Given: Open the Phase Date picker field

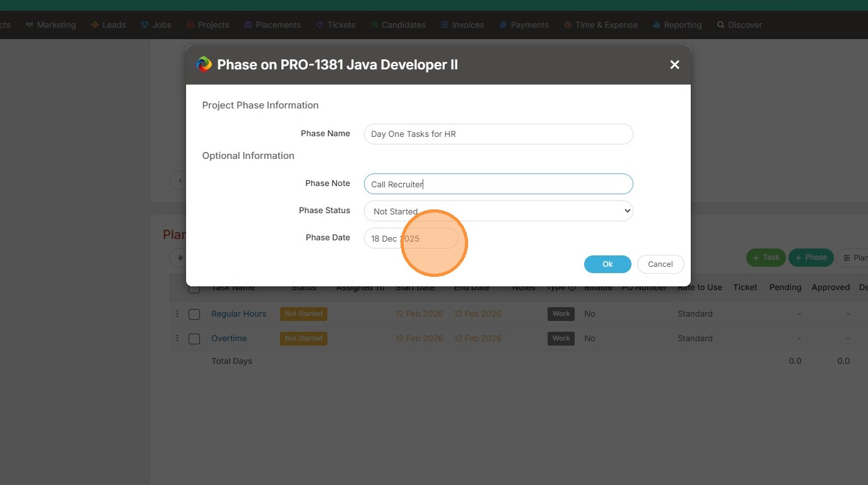Looking at the screenshot, I should pyautogui.click(x=411, y=238).
